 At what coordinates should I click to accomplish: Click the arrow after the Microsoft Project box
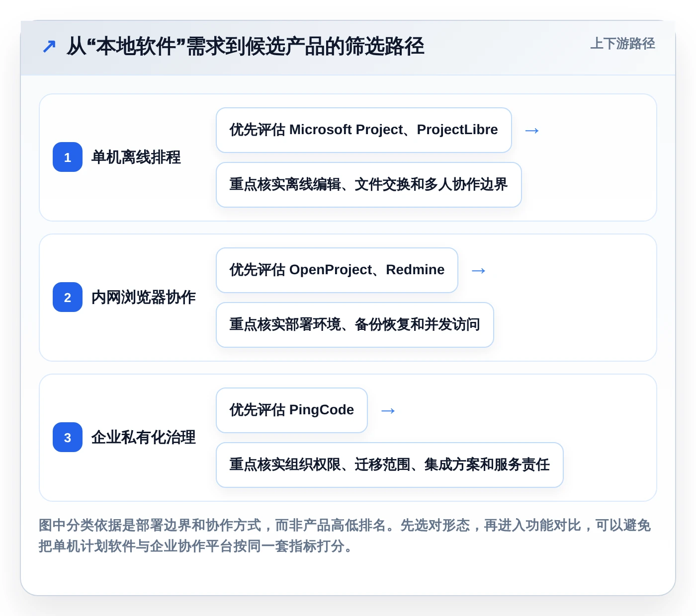point(532,131)
